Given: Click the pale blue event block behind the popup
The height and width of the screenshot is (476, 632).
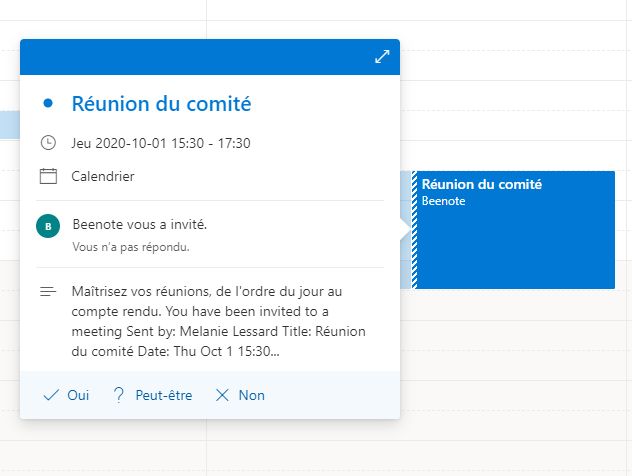Looking at the screenshot, I should (10, 125).
